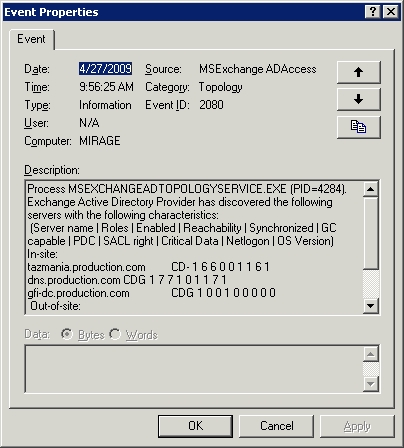Screen dimensions: 404x448
Task: Click the Description label
Action: coord(52,170)
